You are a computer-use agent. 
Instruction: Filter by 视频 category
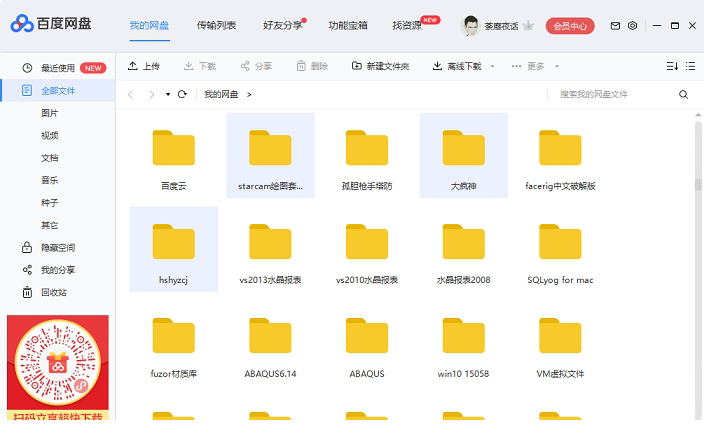pyautogui.click(x=49, y=136)
